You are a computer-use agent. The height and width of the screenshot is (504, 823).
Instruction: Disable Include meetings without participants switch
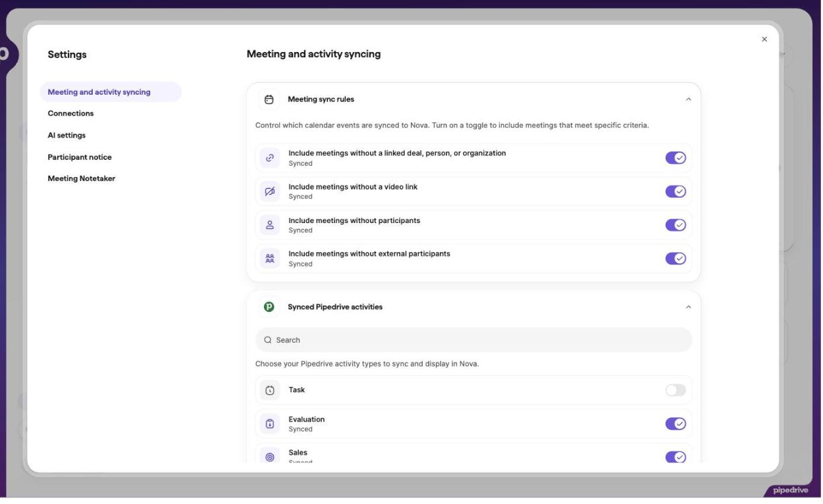(x=676, y=225)
